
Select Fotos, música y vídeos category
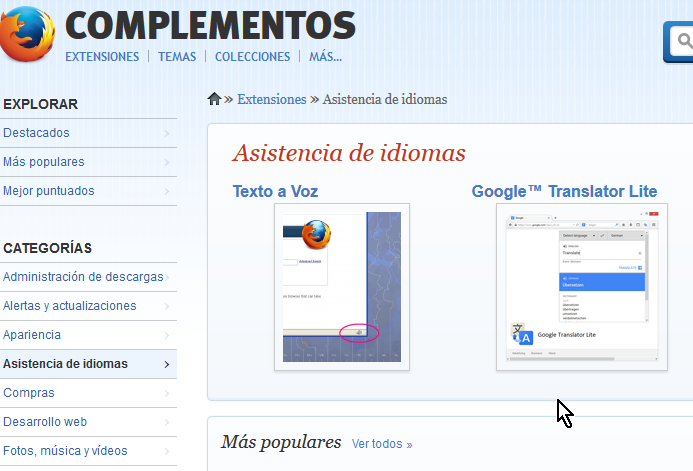click(x=88, y=451)
